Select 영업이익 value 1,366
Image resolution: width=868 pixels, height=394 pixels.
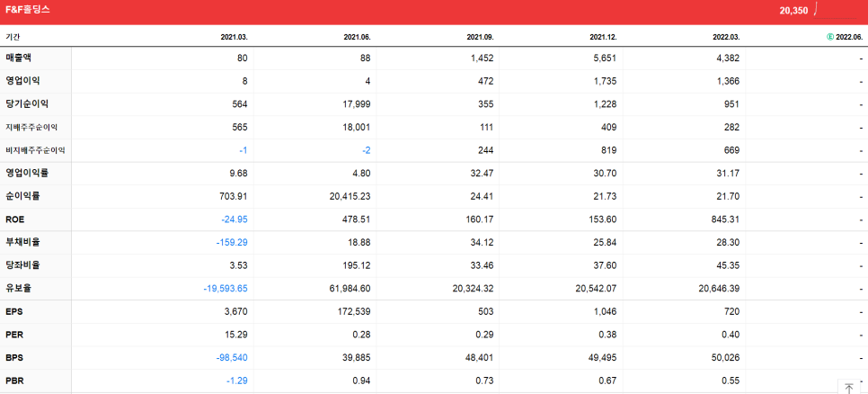click(x=726, y=81)
